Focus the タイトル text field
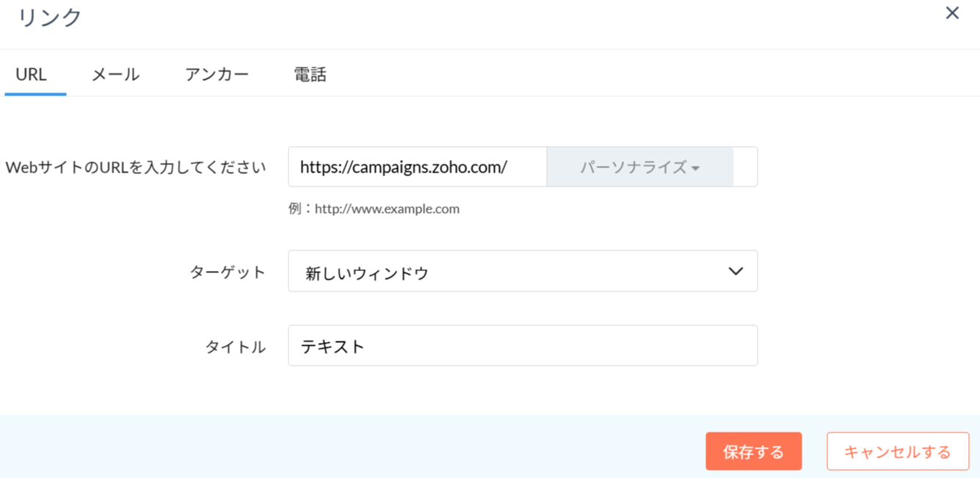 [x=522, y=346]
